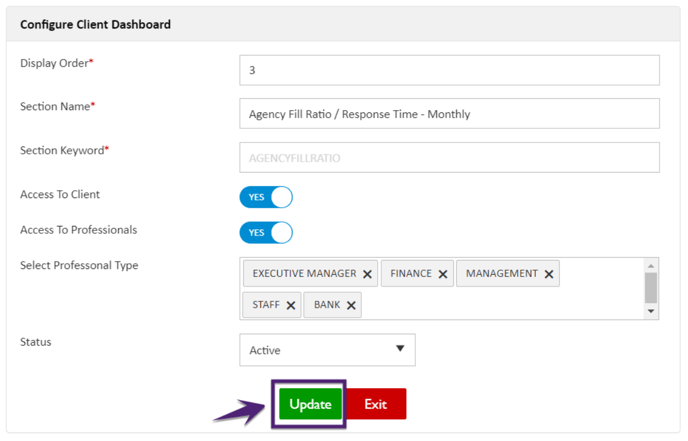Toggle Access To Client switch
688x441 pixels.
(266, 197)
